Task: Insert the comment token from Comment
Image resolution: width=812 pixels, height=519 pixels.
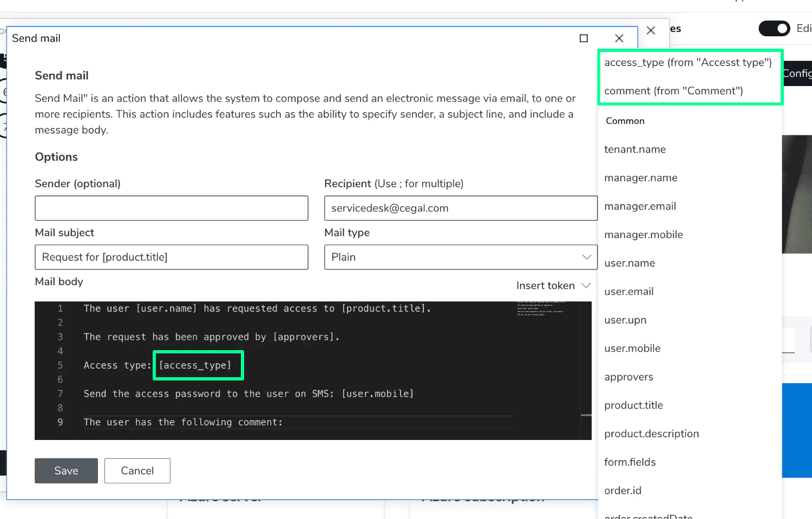Action: [673, 90]
